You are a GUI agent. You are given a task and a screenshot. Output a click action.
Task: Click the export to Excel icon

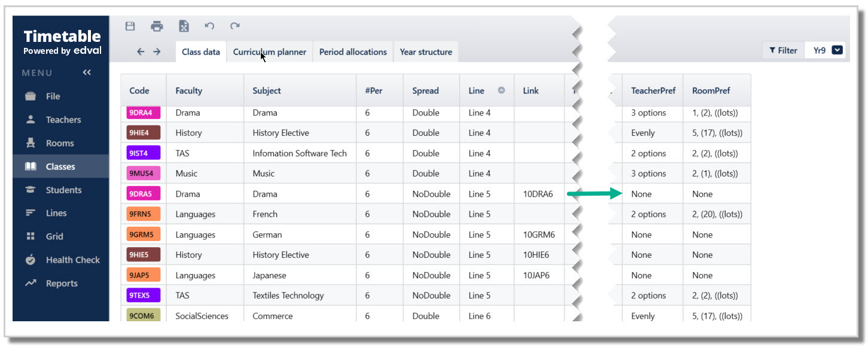click(x=184, y=26)
